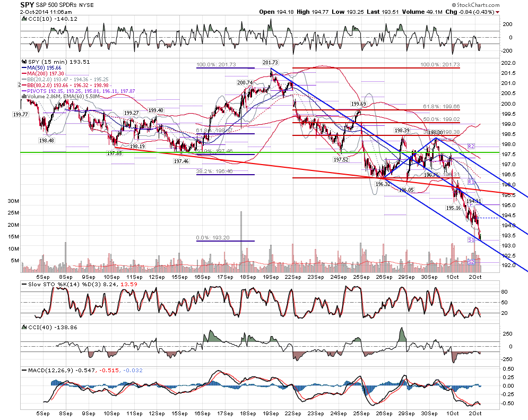The width and height of the screenshot is (528, 420).
Task: Click the volume bars icon in the legend
Action: click(24, 96)
